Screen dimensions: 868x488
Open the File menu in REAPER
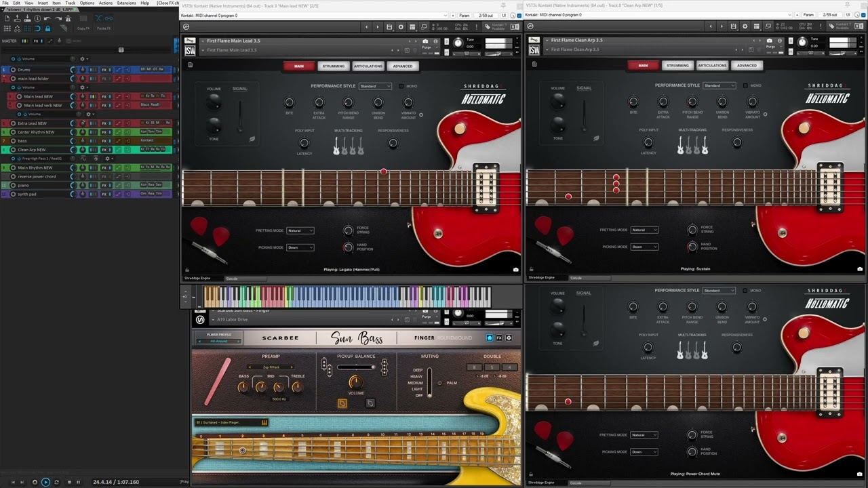tap(6, 3)
